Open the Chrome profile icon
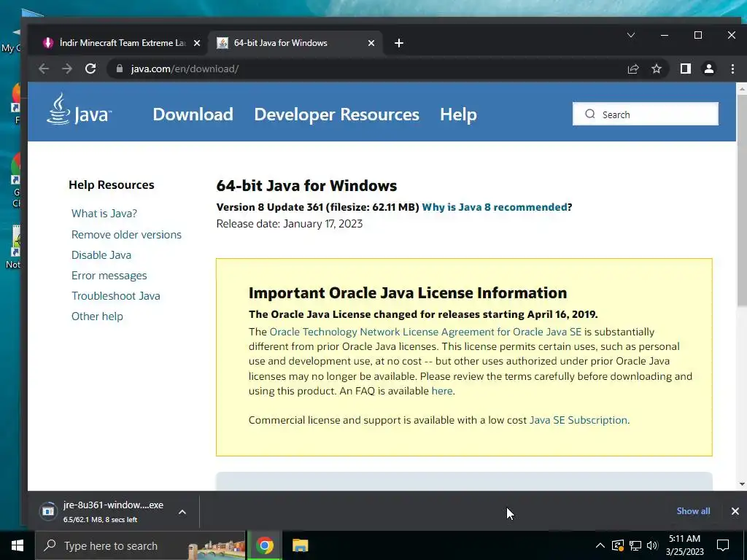The height and width of the screenshot is (560, 747). (709, 69)
